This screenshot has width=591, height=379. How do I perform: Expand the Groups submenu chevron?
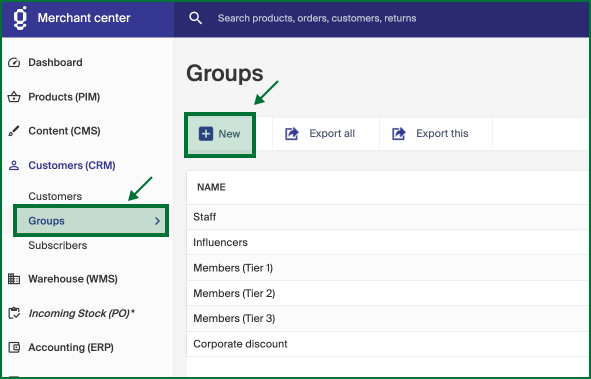[x=158, y=221]
